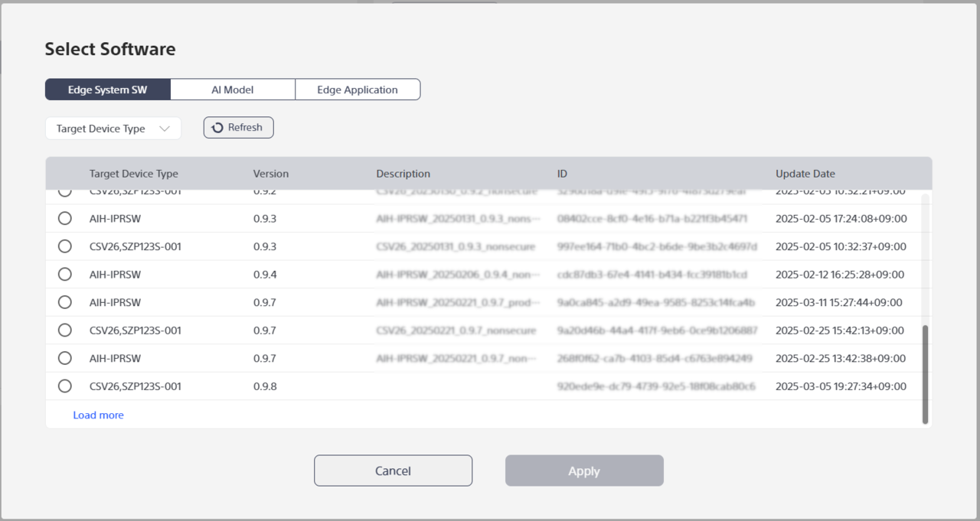
Task: Click update date 2025-02-25 15:42:13+09:00
Action: (x=841, y=331)
